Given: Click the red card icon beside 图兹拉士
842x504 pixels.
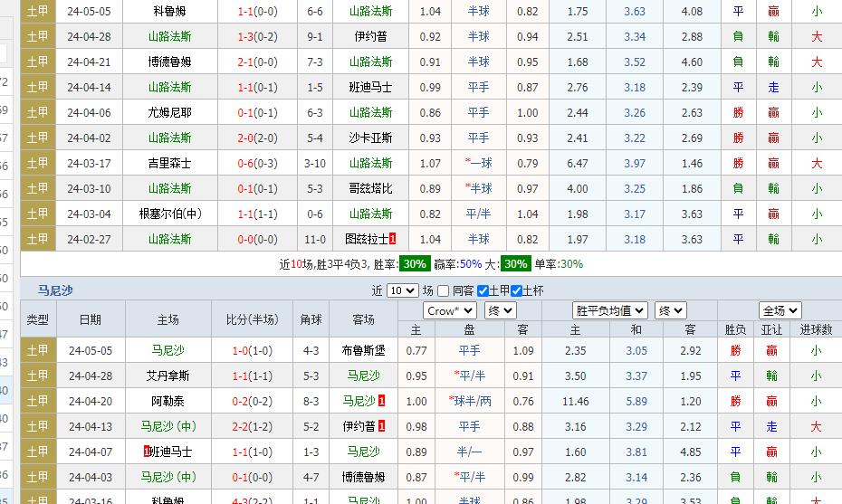Looking at the screenshot, I should [393, 239].
